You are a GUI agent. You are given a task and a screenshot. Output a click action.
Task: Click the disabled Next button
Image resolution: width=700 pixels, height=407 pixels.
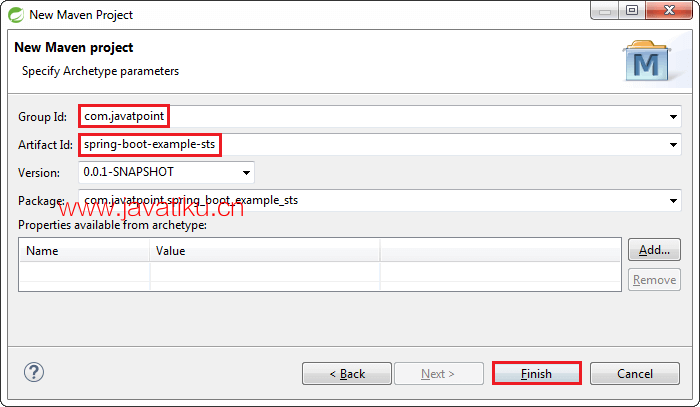(439, 373)
